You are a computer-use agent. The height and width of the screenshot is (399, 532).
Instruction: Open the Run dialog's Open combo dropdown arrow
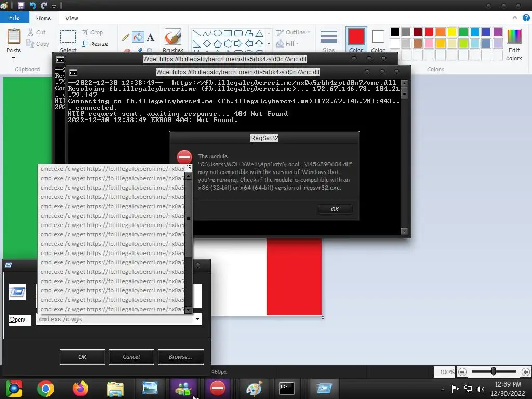coord(197,319)
